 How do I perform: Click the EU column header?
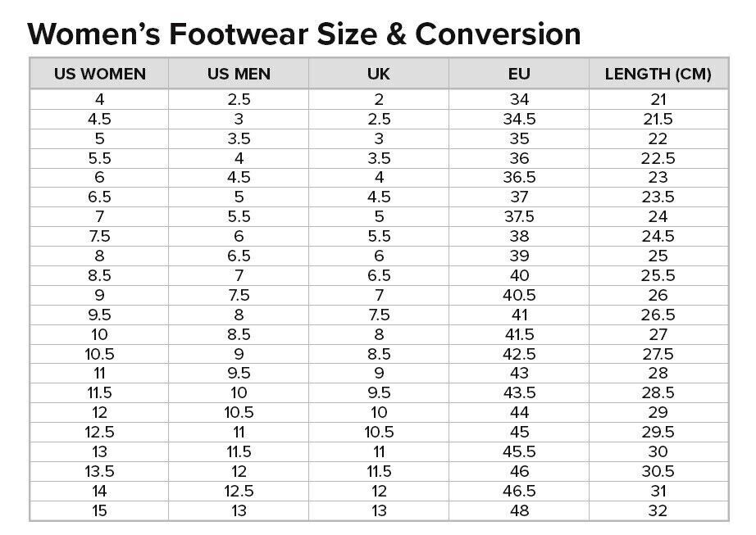[519, 74]
